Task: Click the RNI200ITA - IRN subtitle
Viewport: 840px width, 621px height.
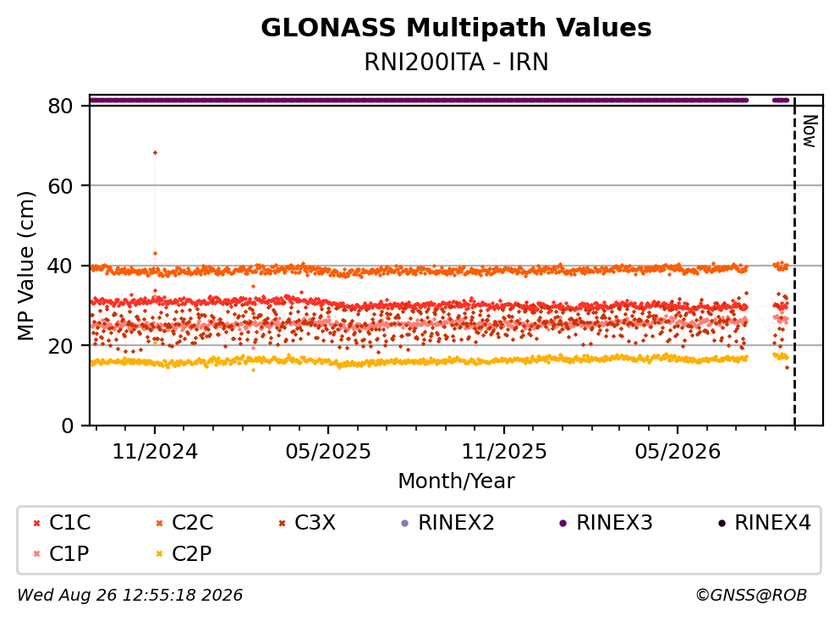Action: 456,62
